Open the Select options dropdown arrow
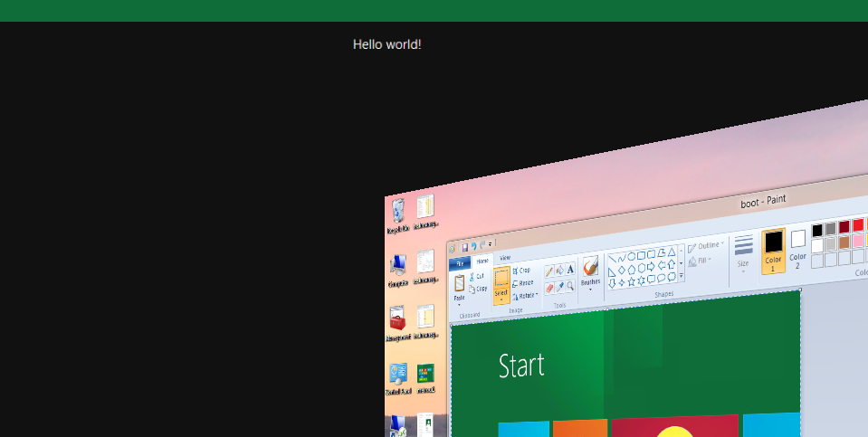 point(501,299)
